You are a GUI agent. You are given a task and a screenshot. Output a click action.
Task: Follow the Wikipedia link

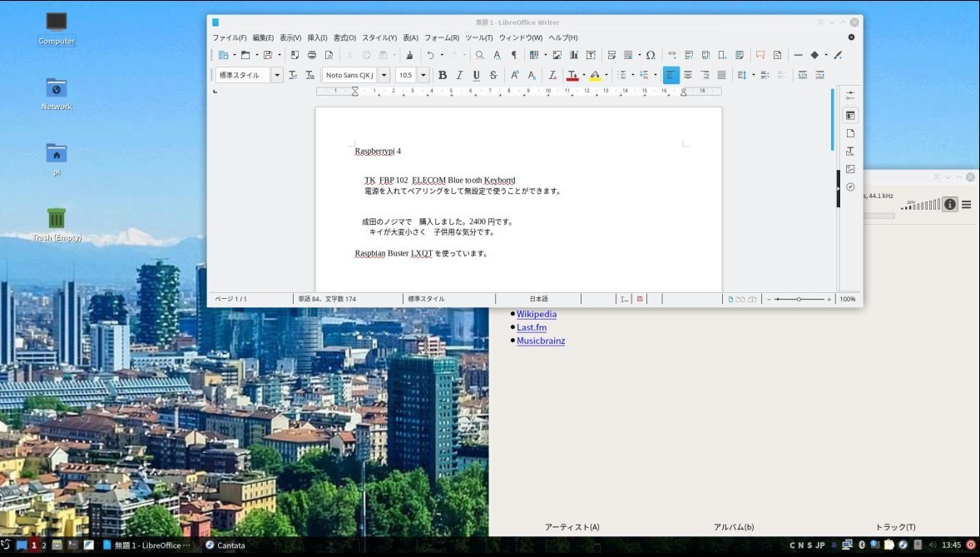click(x=537, y=315)
